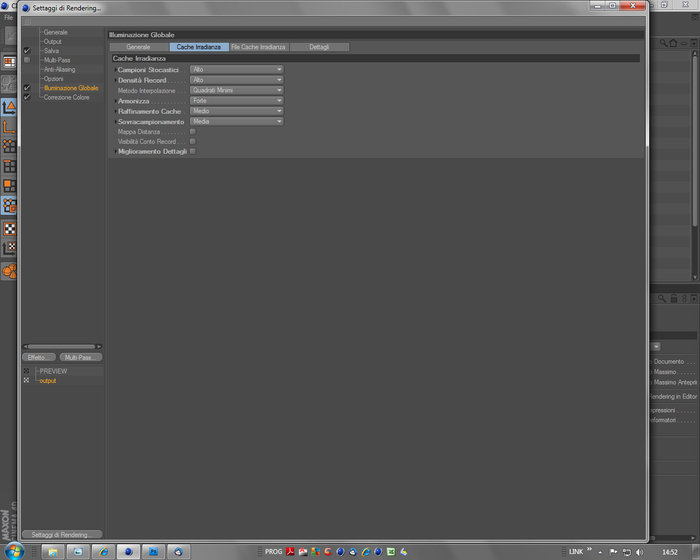This screenshot has width=700, height=560.
Task: Select the Cache Irradianza tab
Action: click(199, 47)
